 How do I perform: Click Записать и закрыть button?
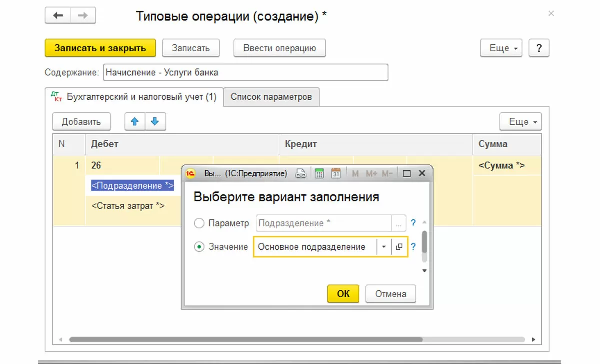coord(100,48)
